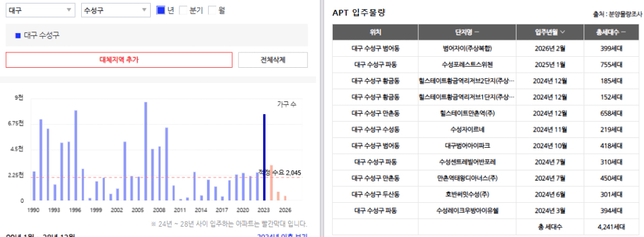Click the 2025년 1월 move-in date cell

tap(550, 65)
